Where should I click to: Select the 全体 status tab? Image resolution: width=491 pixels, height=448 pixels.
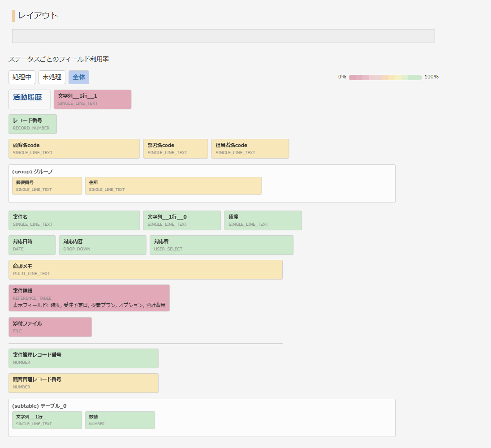click(x=79, y=77)
